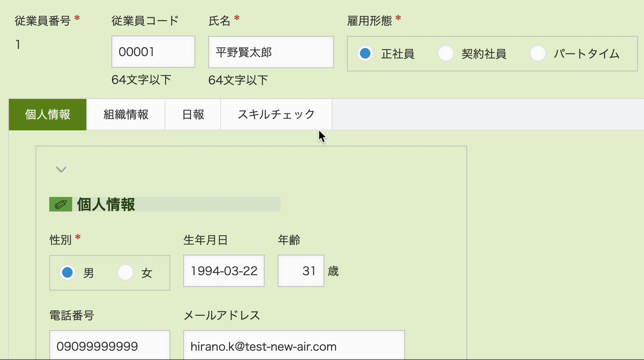Choose the パートタイム radio option
The image size is (644, 360).
click(538, 53)
